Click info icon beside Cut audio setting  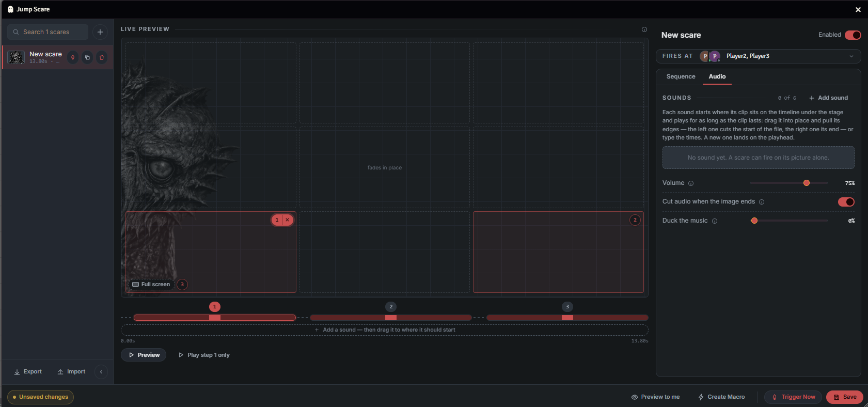[x=762, y=202]
